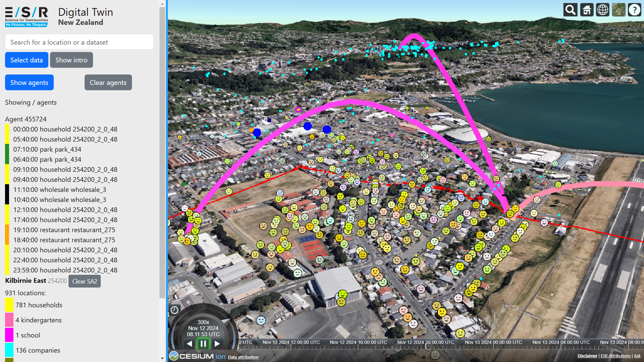The image size is (644, 362).
Task: Click the real-time clock icon
Action: click(174, 310)
